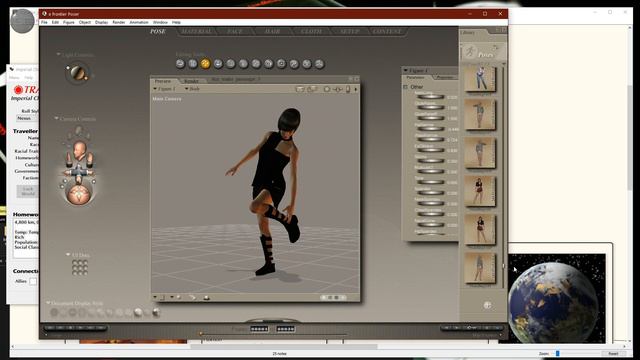Open the Figure menu

69,22
